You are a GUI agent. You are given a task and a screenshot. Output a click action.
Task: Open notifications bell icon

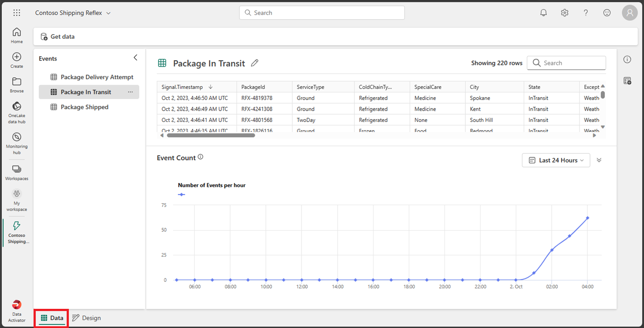pyautogui.click(x=543, y=13)
